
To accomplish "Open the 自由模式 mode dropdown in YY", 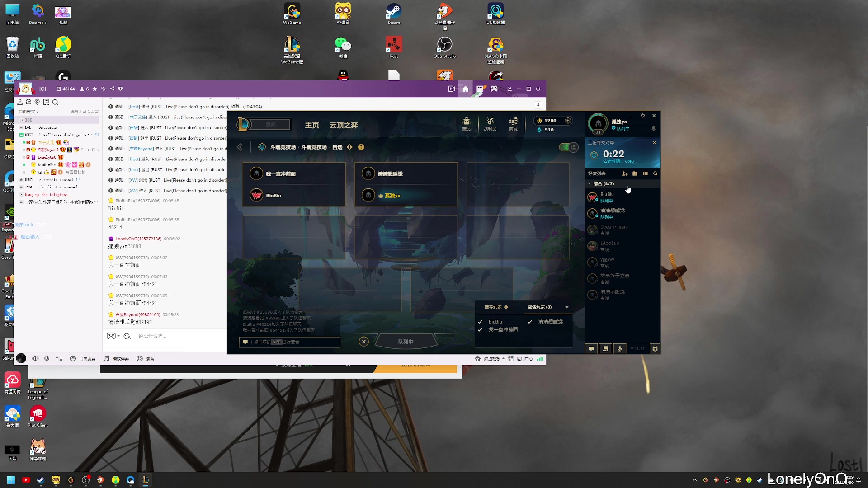I will click(x=28, y=112).
